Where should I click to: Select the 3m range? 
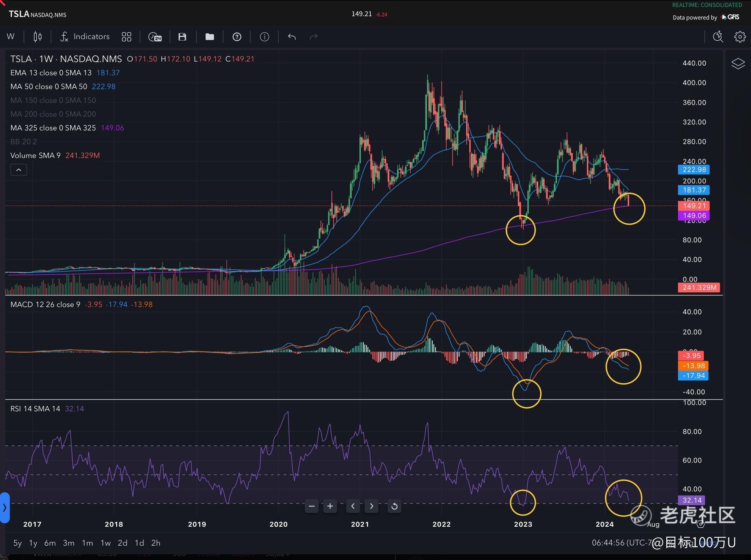tap(69, 543)
